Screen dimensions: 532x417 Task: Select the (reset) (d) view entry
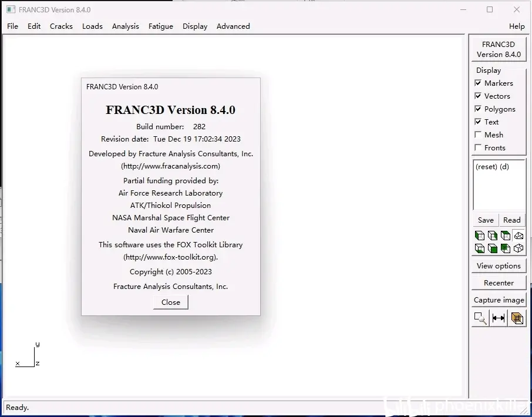pyautogui.click(x=492, y=167)
